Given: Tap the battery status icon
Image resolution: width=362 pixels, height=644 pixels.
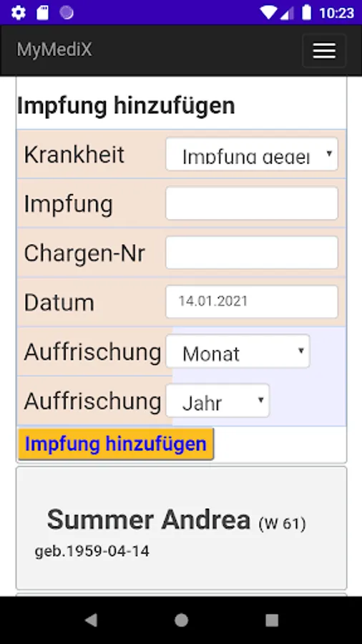Looking at the screenshot, I should point(306,12).
